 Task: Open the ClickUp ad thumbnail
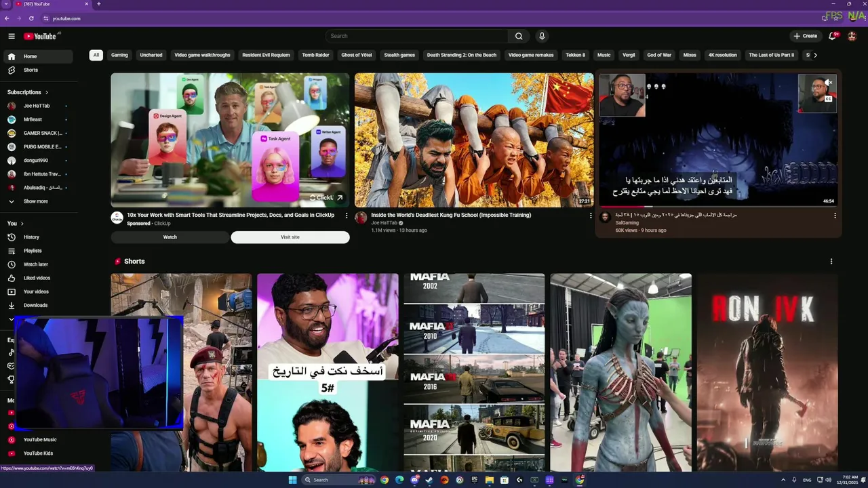230,140
